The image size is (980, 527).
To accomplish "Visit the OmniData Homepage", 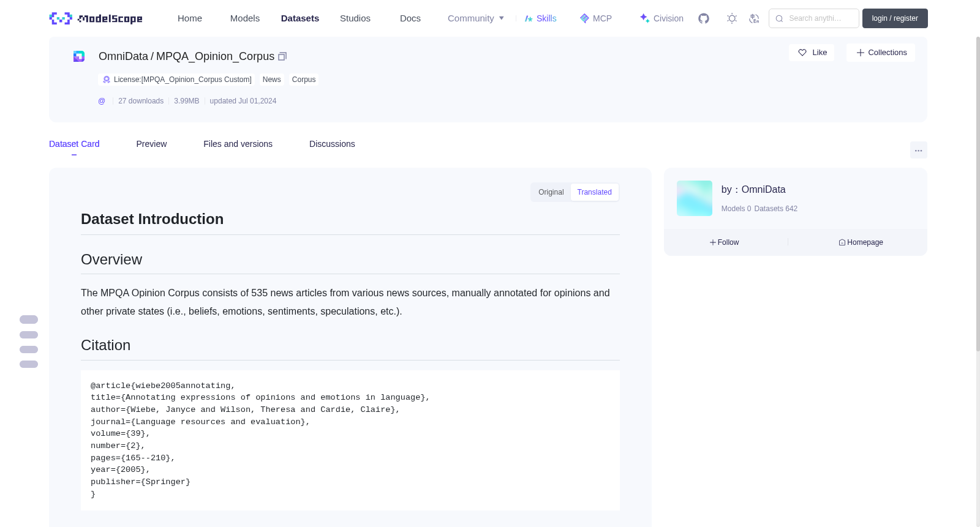I will pos(861,242).
